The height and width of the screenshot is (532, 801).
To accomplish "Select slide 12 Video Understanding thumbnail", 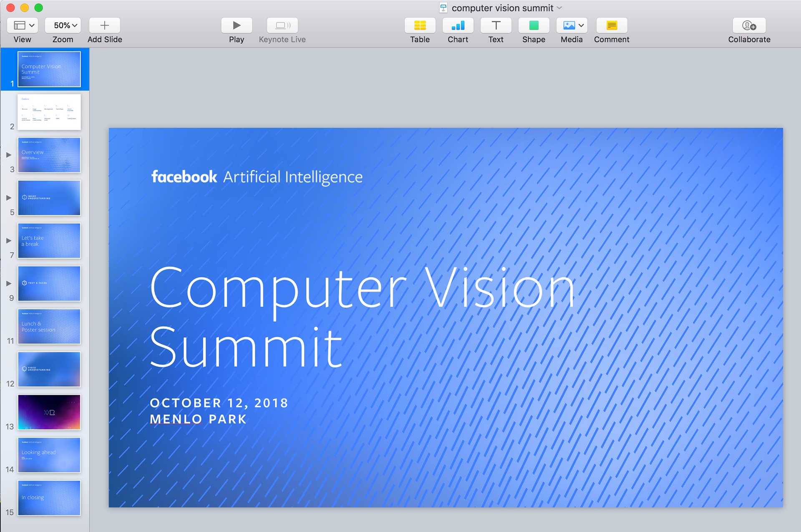I will (x=49, y=369).
